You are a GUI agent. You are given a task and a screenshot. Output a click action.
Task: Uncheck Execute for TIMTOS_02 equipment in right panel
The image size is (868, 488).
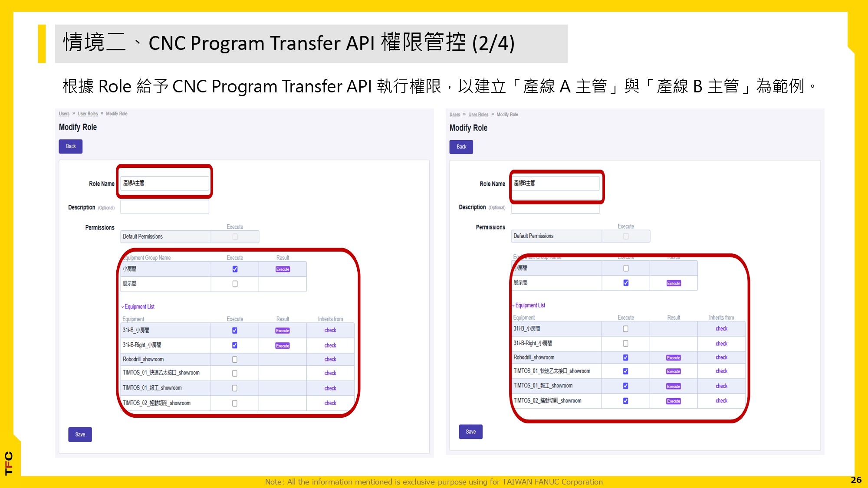[x=625, y=401]
